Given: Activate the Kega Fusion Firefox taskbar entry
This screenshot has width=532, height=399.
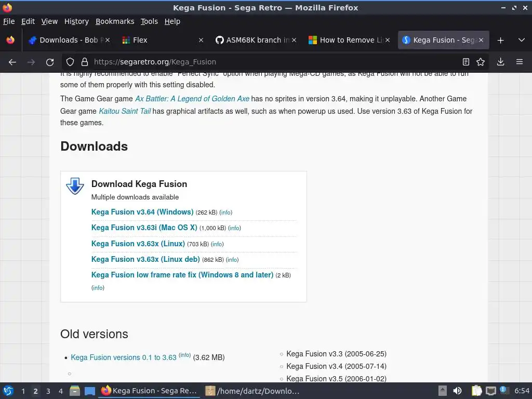Looking at the screenshot, I should click(x=149, y=391).
